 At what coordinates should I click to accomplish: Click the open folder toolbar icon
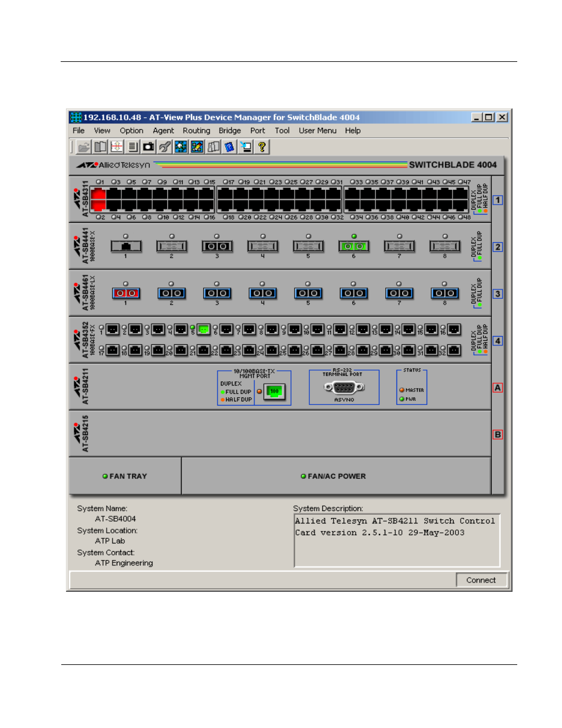click(84, 147)
